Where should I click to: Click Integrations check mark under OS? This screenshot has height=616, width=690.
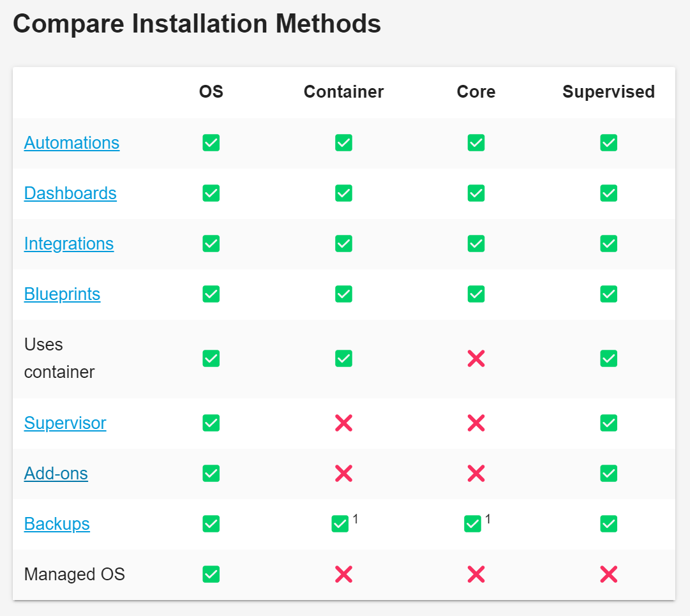coord(211,244)
